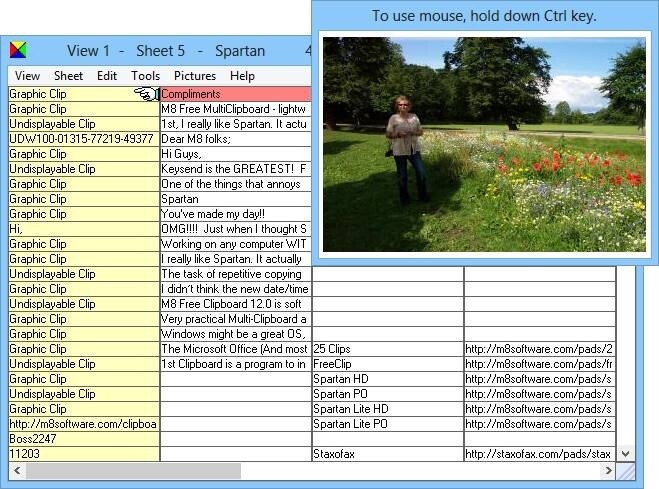Viewport: 659px width, 489px height.
Task: Open the Help menu
Action: click(242, 76)
